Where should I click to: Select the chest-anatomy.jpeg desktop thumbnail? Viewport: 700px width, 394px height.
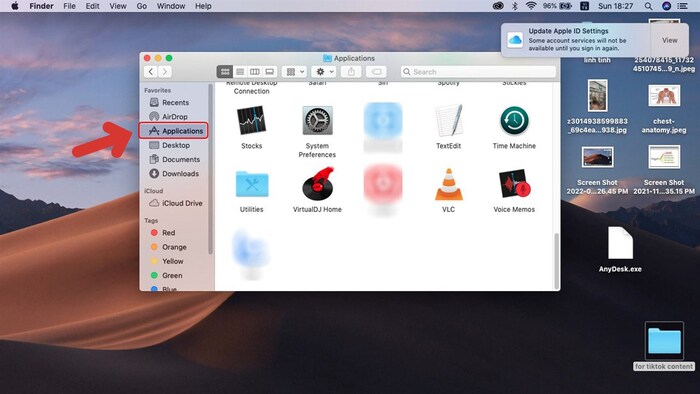tap(664, 95)
